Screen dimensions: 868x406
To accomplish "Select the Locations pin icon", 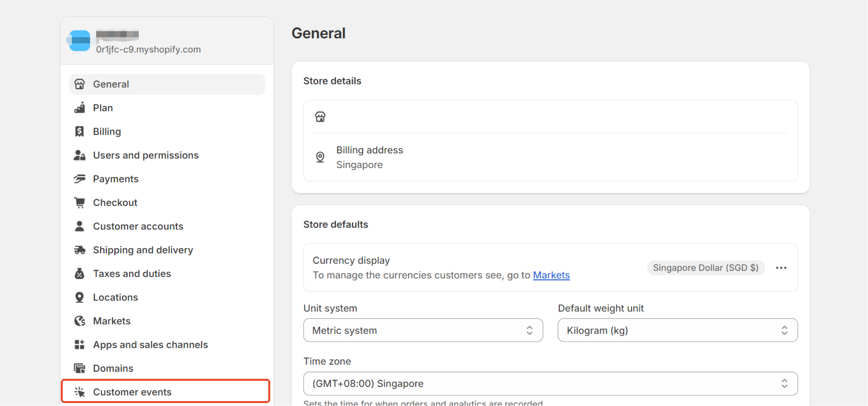I will 80,297.
